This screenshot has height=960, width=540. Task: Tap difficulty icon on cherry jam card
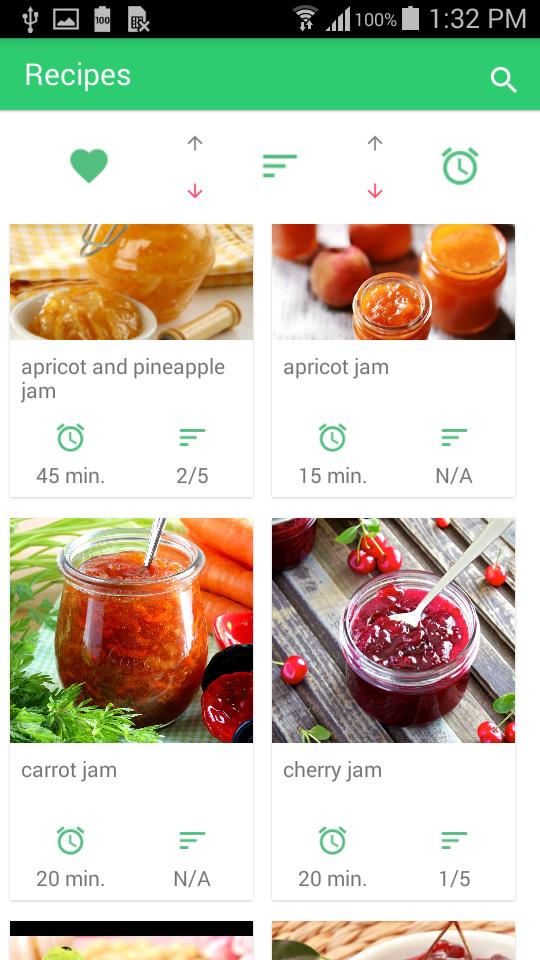point(454,840)
